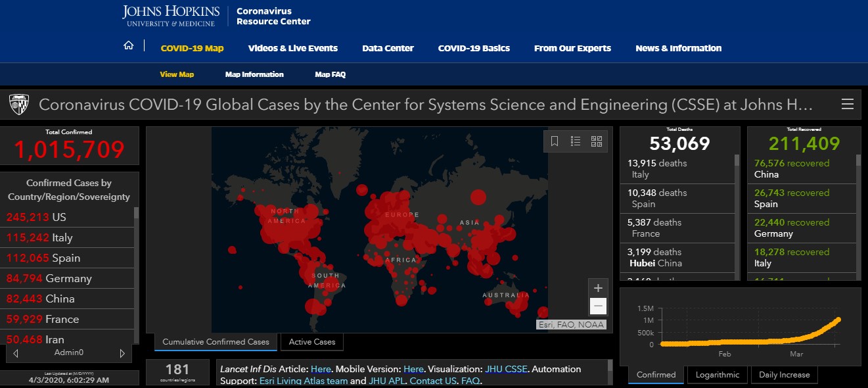The image size is (868, 388).
Task: Select Italy 18,278 recovered entry
Action: click(x=802, y=258)
